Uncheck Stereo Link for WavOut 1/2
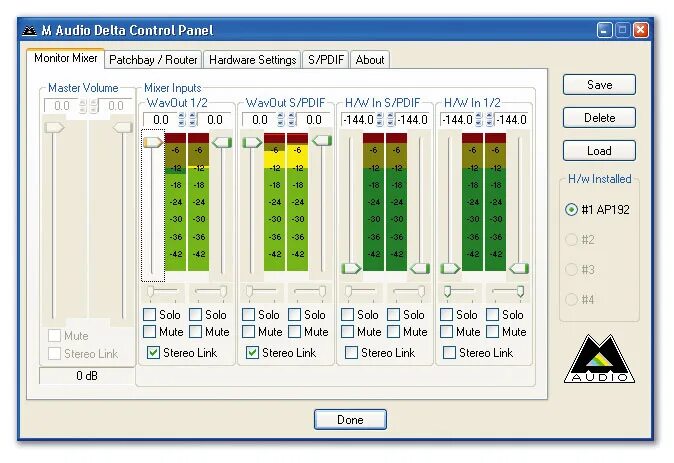674x463 pixels. pos(153,353)
